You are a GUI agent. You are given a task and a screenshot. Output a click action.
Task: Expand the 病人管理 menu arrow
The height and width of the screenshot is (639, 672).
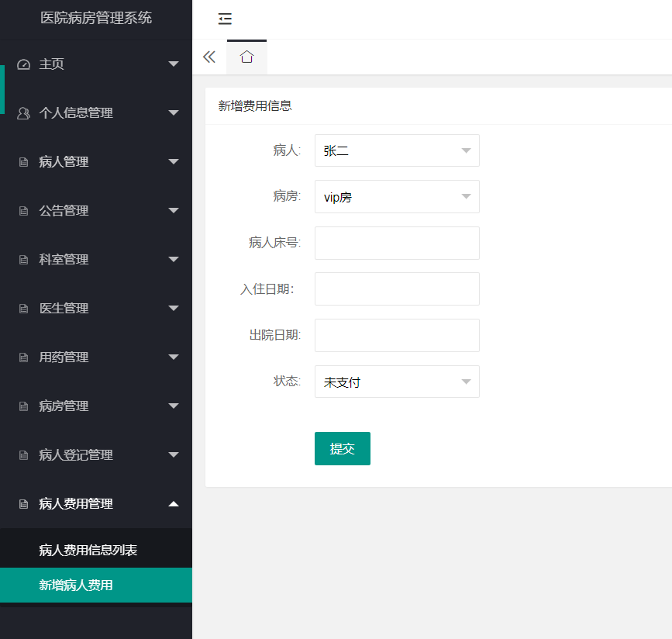(174, 161)
